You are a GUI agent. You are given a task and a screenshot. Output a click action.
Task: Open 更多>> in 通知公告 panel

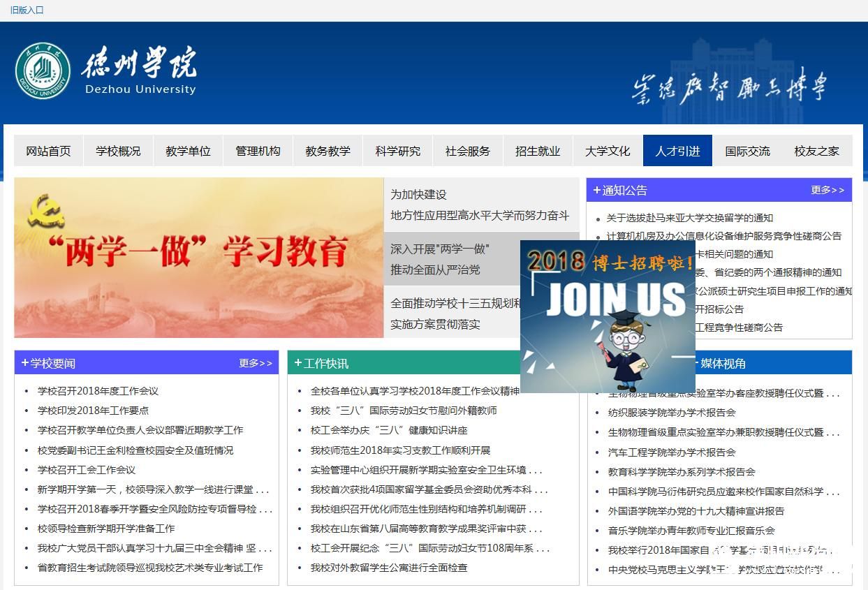tap(827, 190)
